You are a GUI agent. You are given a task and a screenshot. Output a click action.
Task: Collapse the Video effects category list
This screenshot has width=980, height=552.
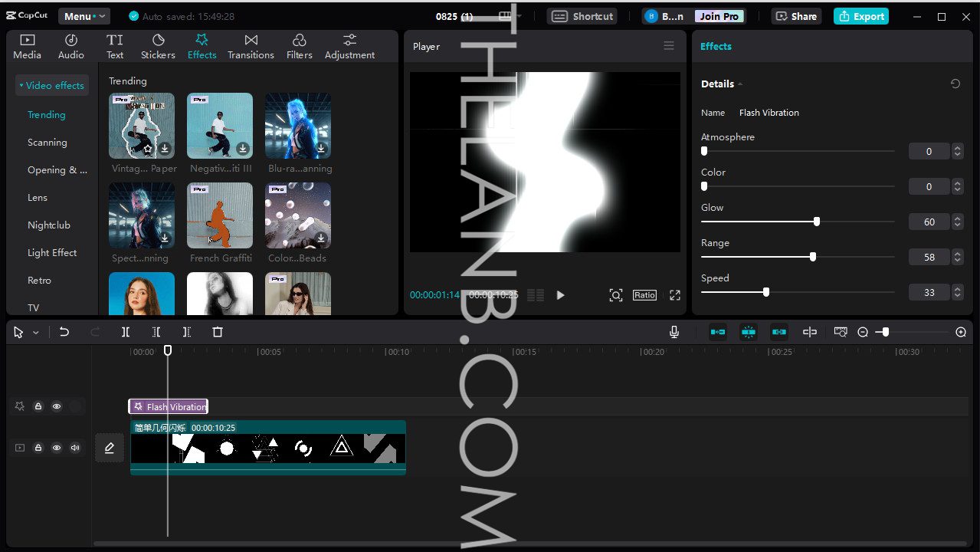click(x=51, y=86)
